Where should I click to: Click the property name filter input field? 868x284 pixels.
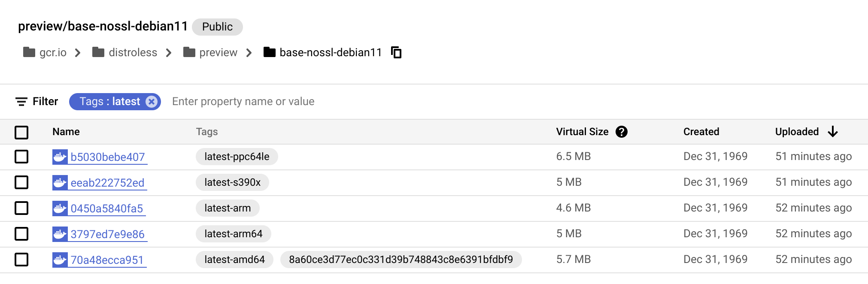[243, 101]
